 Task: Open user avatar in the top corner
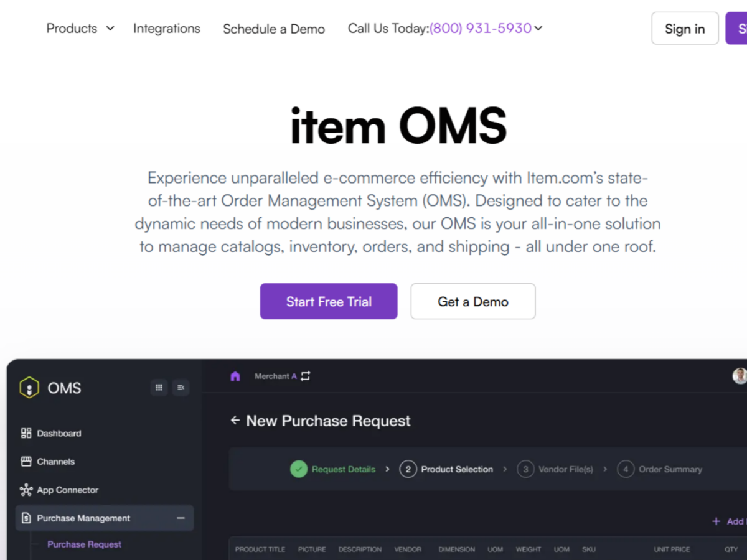pyautogui.click(x=740, y=376)
